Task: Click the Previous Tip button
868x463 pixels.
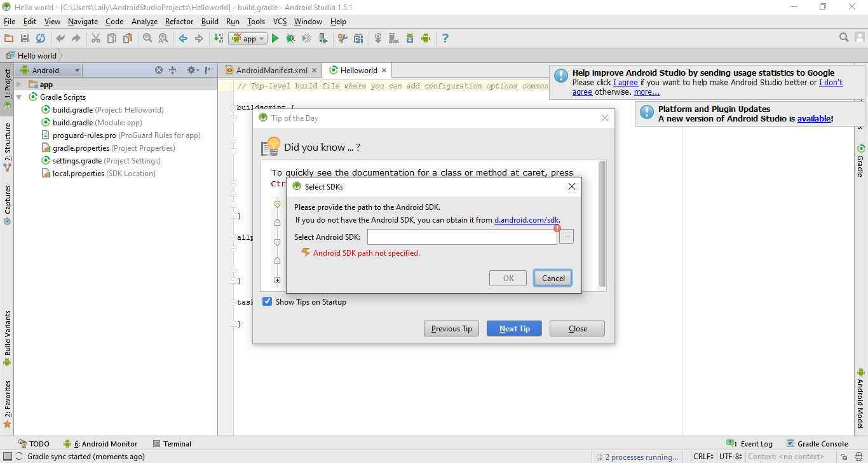Action: 451,329
